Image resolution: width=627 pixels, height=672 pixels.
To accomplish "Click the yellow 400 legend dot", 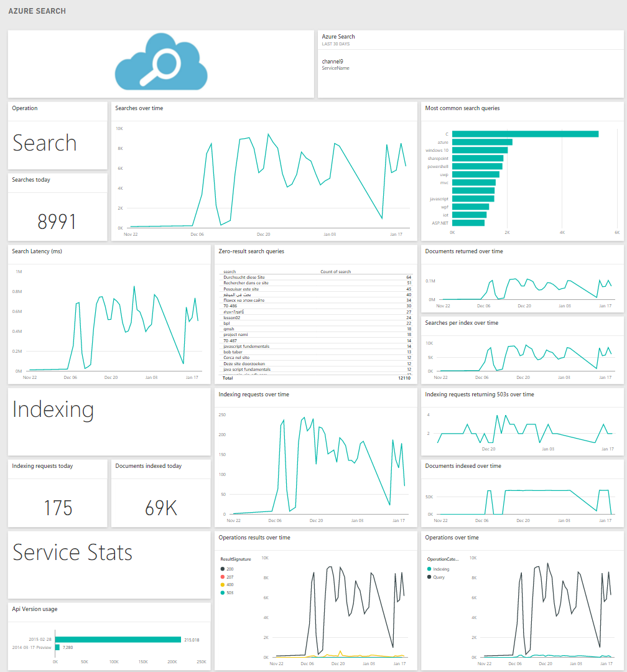I will pos(223,584).
